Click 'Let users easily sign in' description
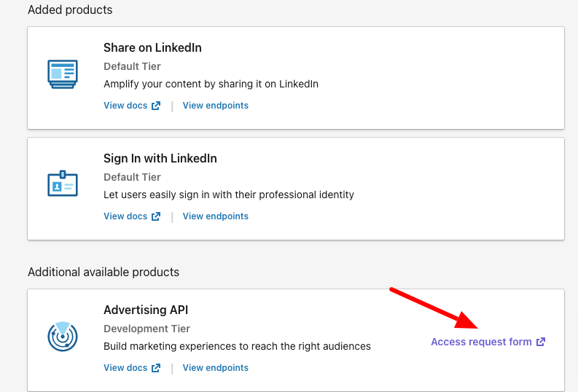The width and height of the screenshot is (578, 392). (x=229, y=195)
